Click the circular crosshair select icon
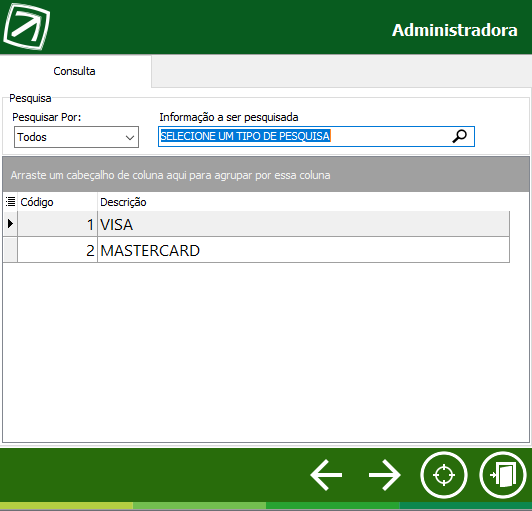Viewport: 532px width, 511px height. [x=444, y=475]
